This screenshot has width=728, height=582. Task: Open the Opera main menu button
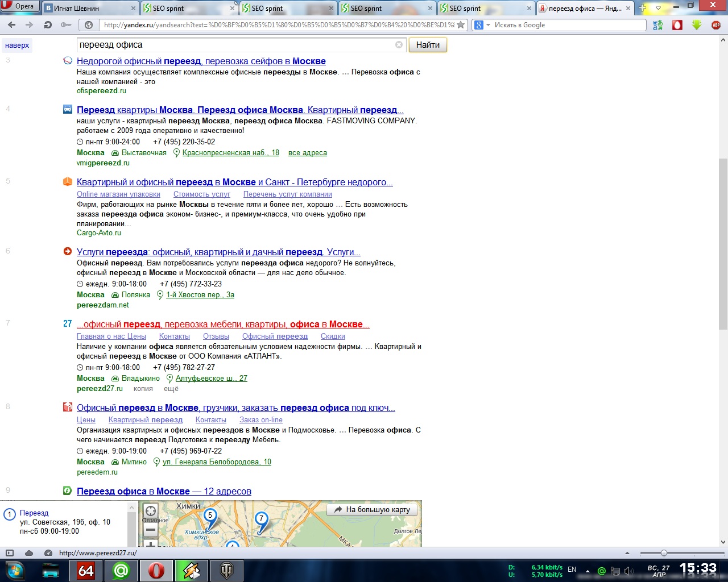[x=20, y=6]
